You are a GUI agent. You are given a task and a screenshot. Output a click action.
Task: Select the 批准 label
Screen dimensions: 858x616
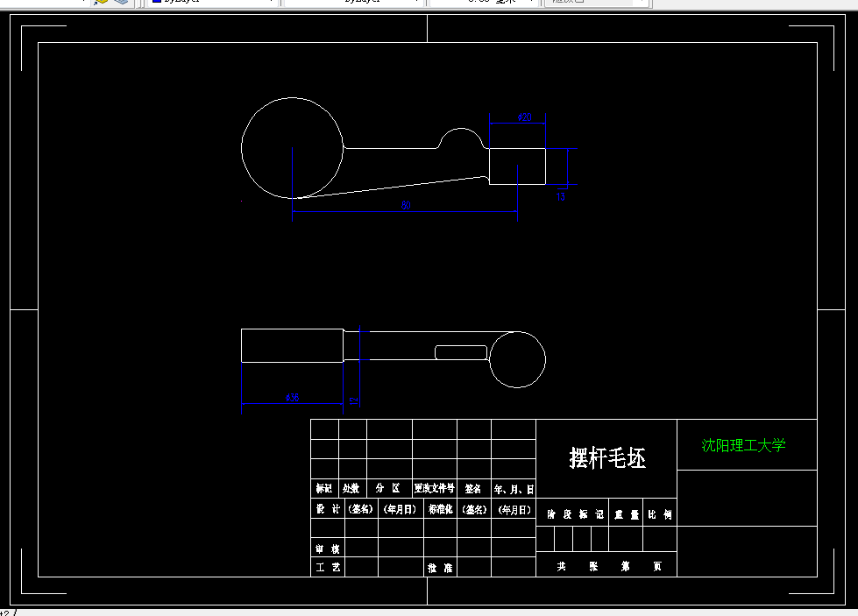(441, 568)
